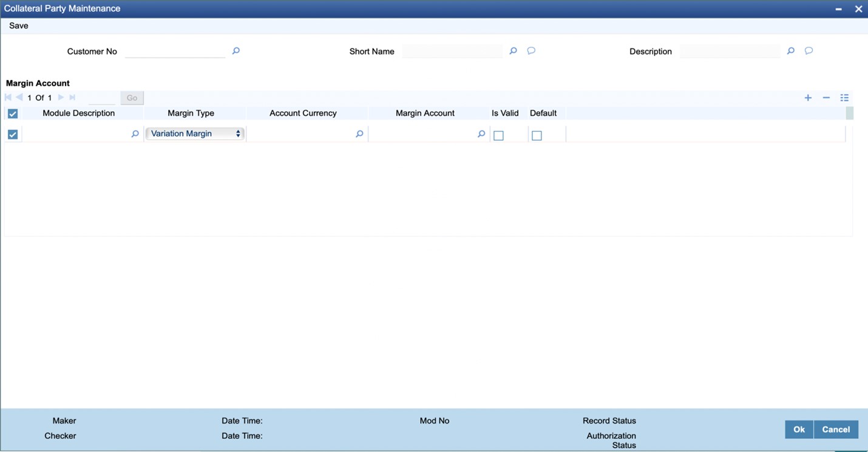Click the Short Name label
Image resolution: width=868 pixels, height=452 pixels.
coord(372,52)
